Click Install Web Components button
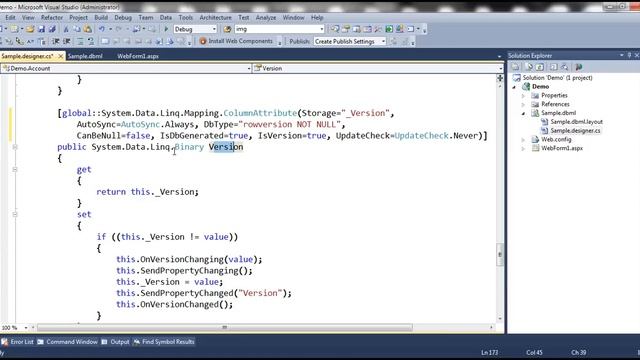This screenshot has height=360, width=640. click(236, 41)
